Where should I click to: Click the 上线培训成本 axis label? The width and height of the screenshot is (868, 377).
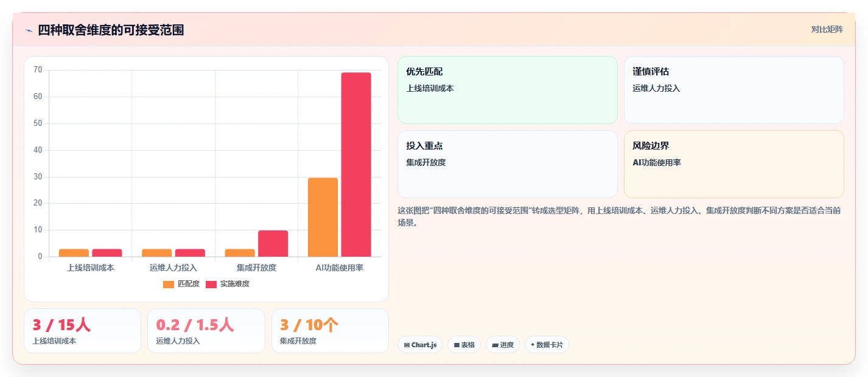click(x=91, y=268)
